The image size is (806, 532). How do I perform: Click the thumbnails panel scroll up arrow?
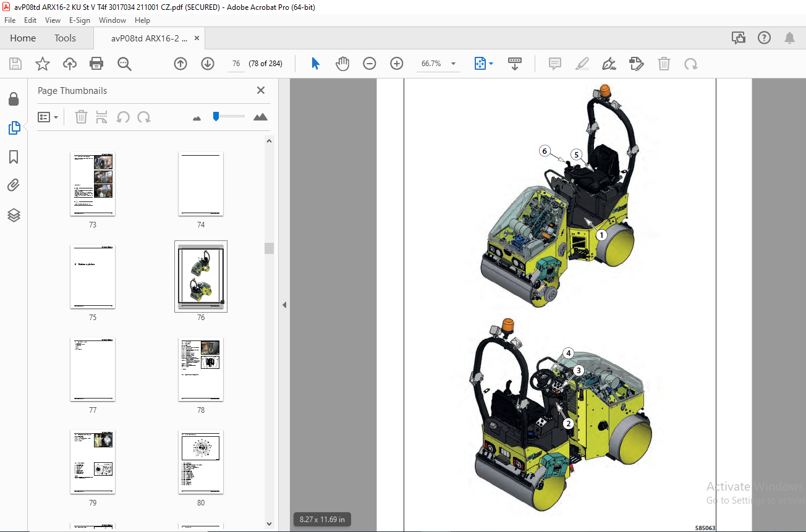[269, 141]
